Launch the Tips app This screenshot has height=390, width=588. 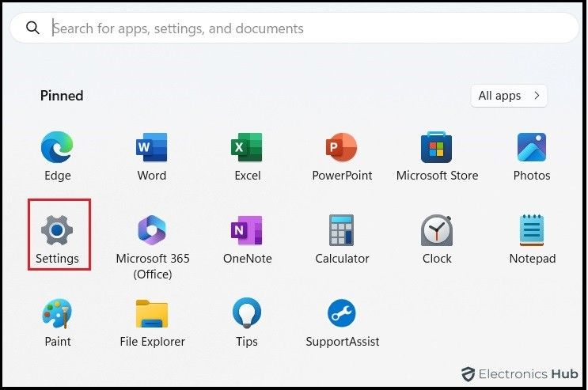click(246, 313)
